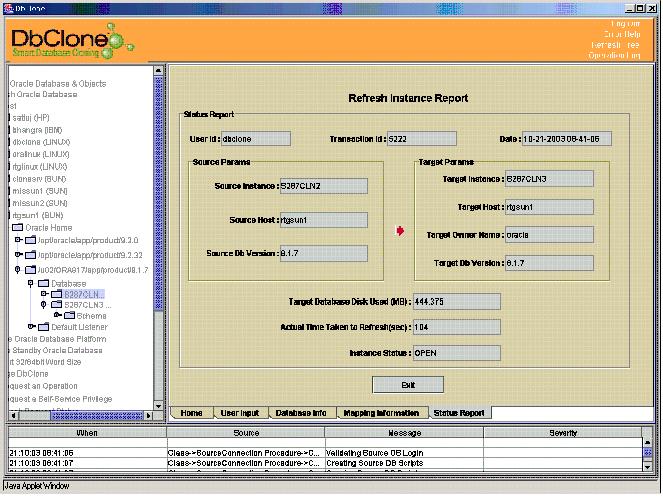
Task: Click log table scroll-down arrow
Action: (x=647, y=466)
